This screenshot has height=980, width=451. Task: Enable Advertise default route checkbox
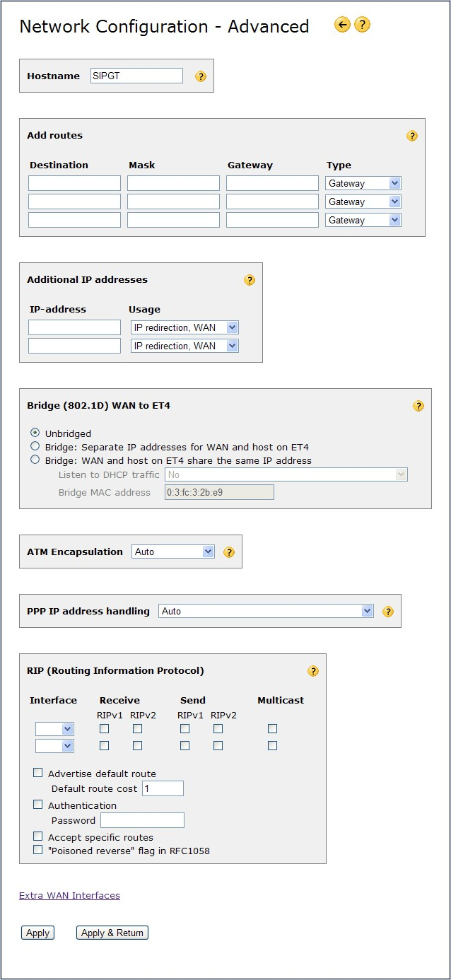coord(38,773)
